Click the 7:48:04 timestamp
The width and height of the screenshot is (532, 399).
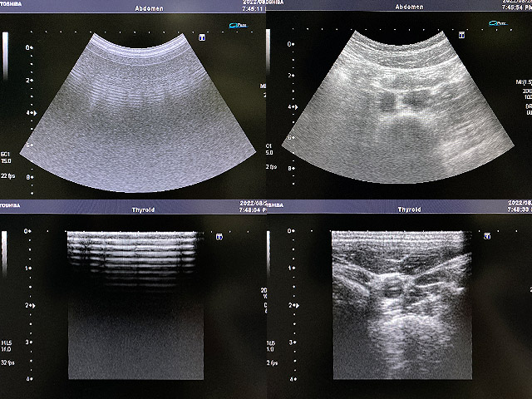click(x=253, y=210)
